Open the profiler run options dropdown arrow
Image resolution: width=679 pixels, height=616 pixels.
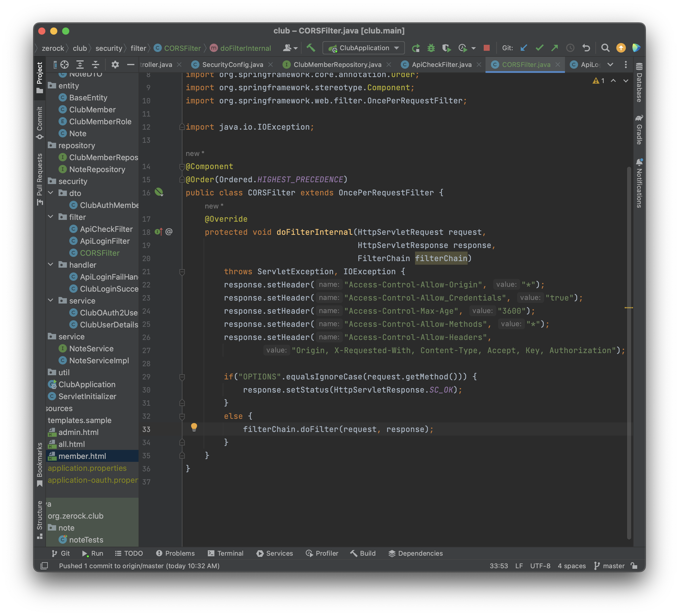click(473, 48)
